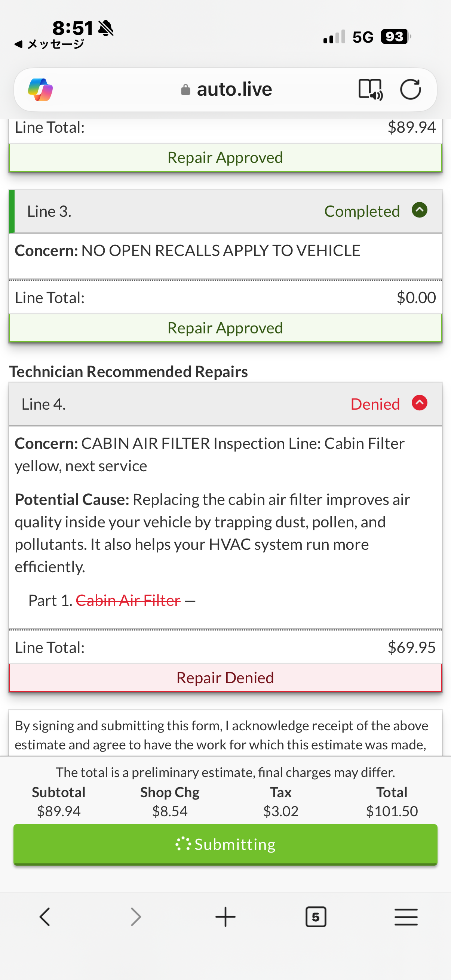Toggle Line 4 Repair Denied status
Image resolution: width=451 pixels, height=980 pixels.
point(225,678)
